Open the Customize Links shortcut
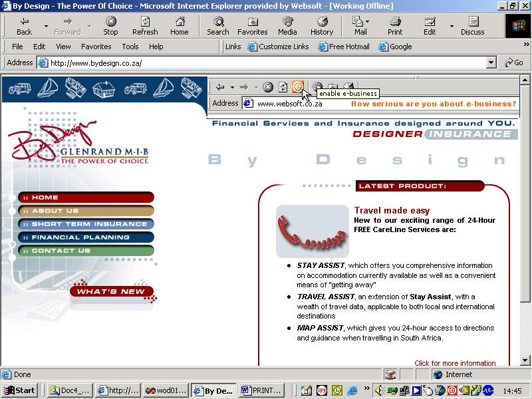 [278, 47]
